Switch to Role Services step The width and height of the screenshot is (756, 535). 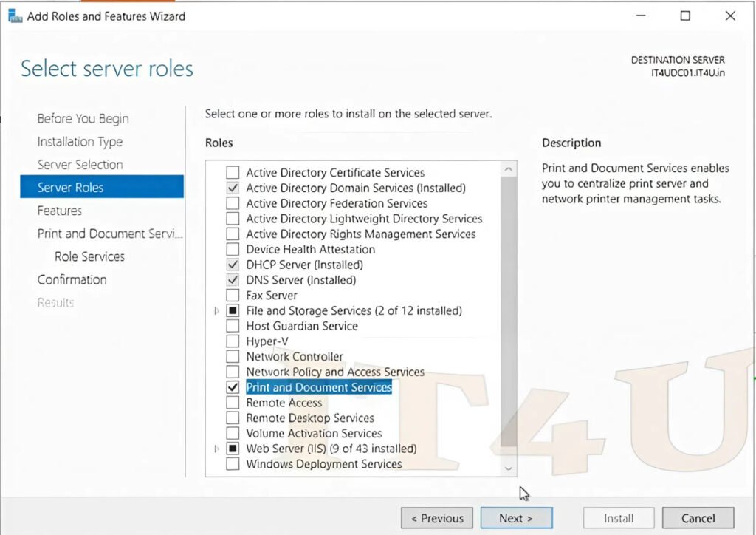pyautogui.click(x=89, y=256)
